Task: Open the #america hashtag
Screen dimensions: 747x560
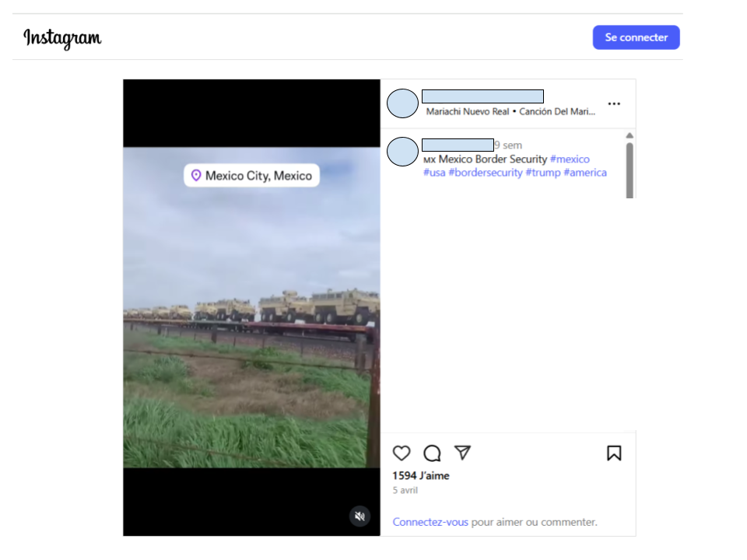Action: [585, 173]
